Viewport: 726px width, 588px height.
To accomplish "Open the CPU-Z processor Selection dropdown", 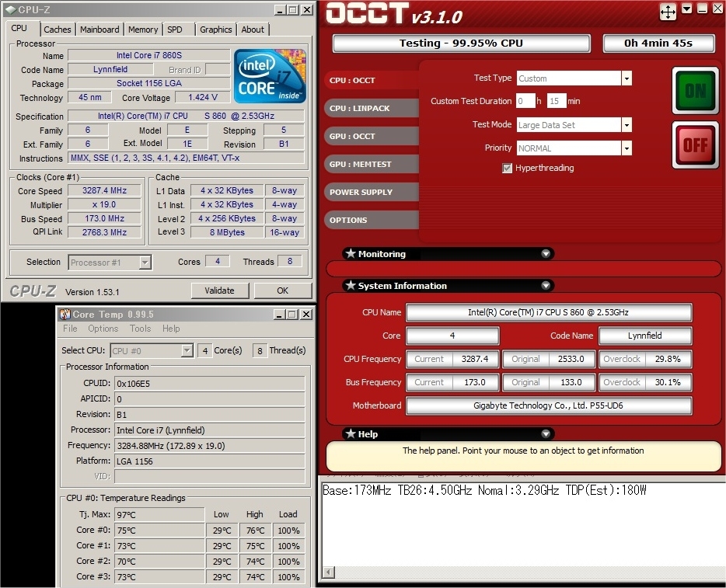I will 145,263.
